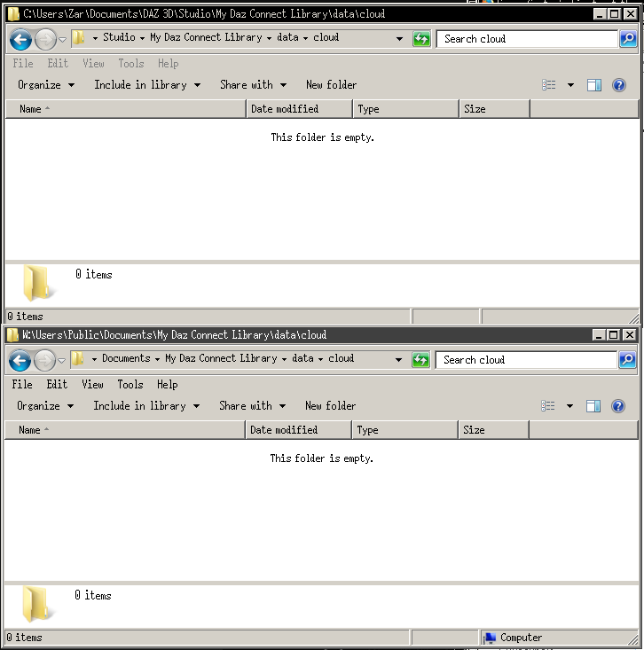Click Back arrow in W:\Users\Public window
Image resolution: width=644 pixels, height=650 pixels.
pyautogui.click(x=20, y=360)
